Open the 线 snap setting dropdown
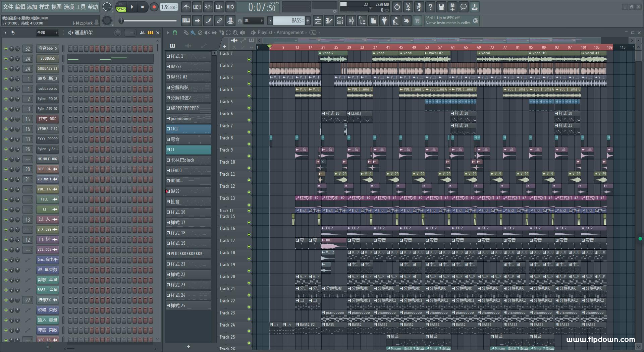Screen dimensions: 644x352 coord(253,21)
